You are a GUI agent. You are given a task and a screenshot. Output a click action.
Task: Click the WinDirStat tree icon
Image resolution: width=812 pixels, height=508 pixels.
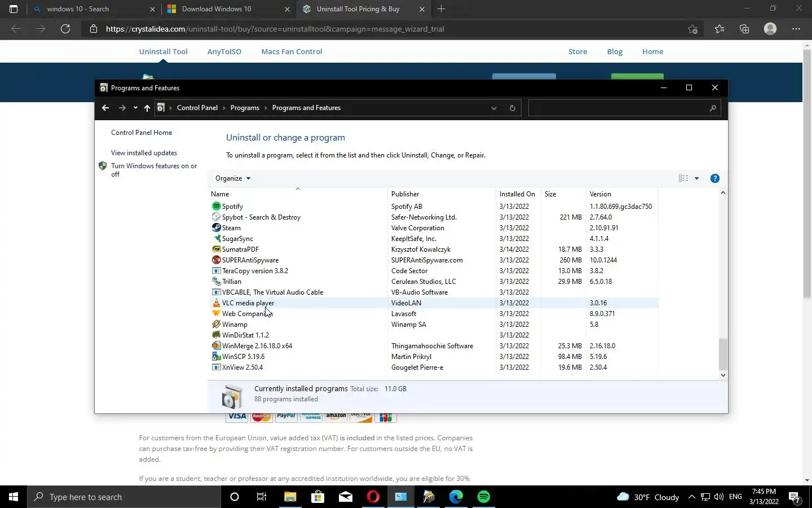tap(216, 335)
